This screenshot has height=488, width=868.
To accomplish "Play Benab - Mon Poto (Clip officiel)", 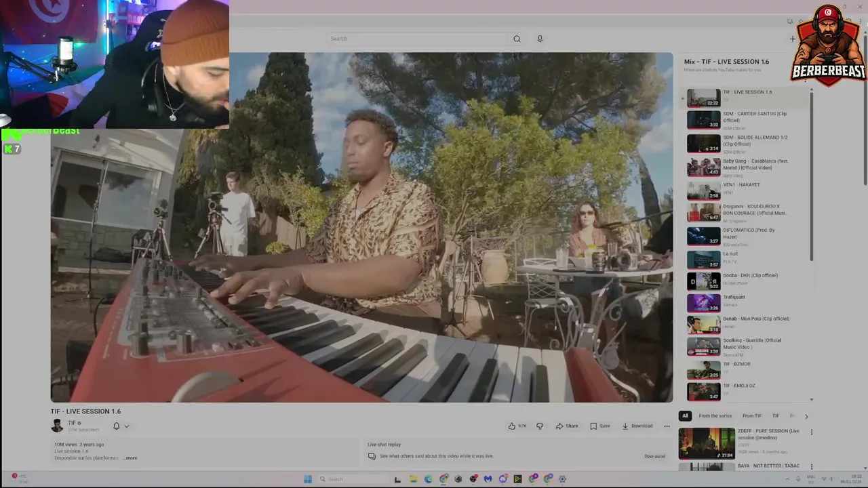I will tap(746, 325).
